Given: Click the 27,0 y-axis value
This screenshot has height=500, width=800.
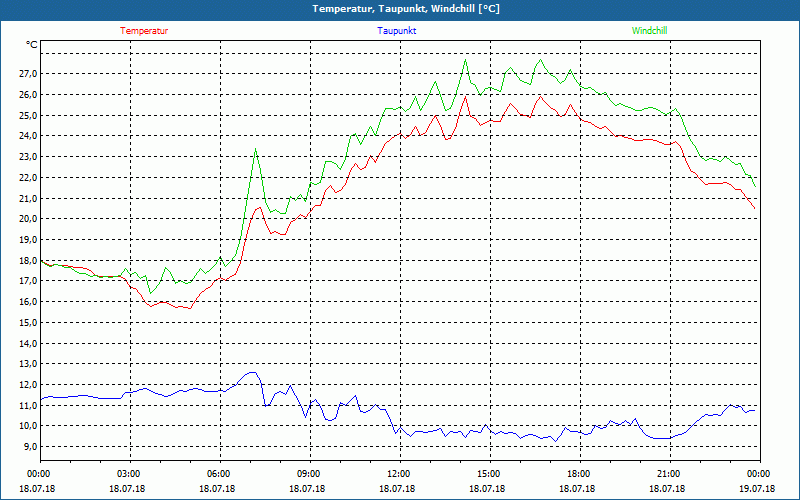Looking at the screenshot, I should pos(29,74).
